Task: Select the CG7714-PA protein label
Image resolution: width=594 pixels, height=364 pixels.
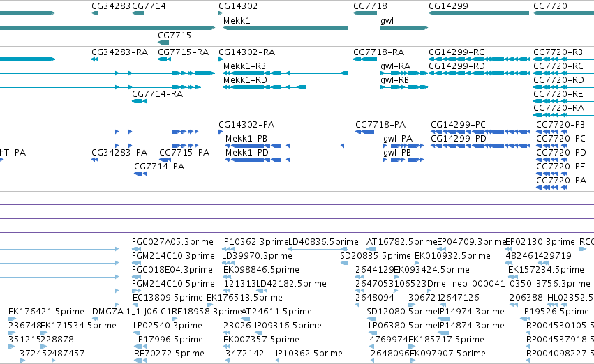Action: click(x=159, y=167)
